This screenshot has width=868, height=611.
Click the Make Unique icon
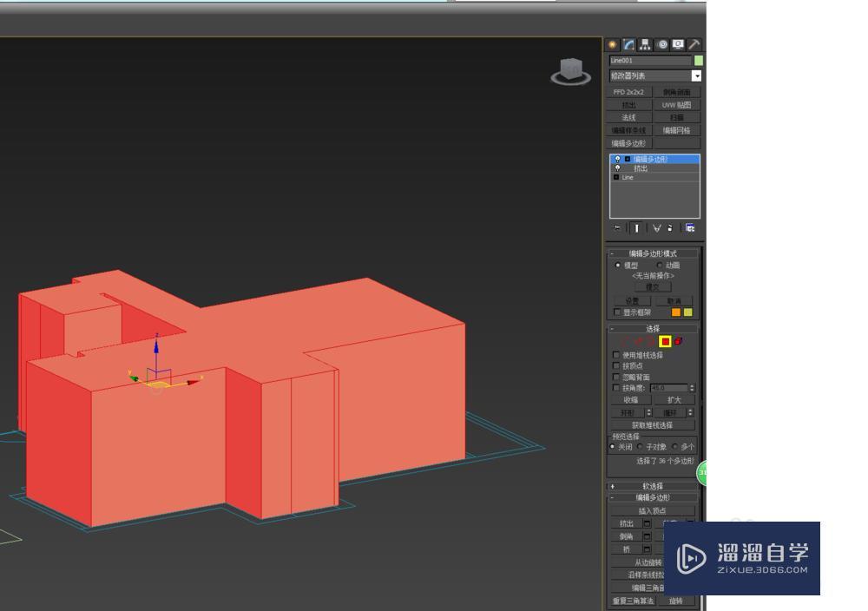[656, 228]
